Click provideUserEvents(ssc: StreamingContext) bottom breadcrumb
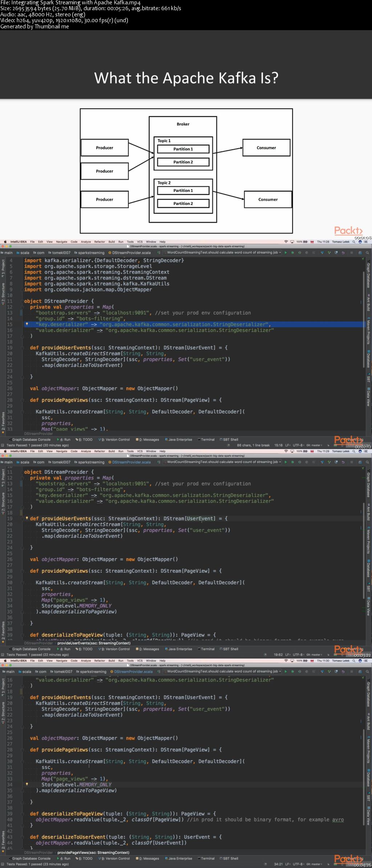The image size is (372, 868). coord(94,643)
